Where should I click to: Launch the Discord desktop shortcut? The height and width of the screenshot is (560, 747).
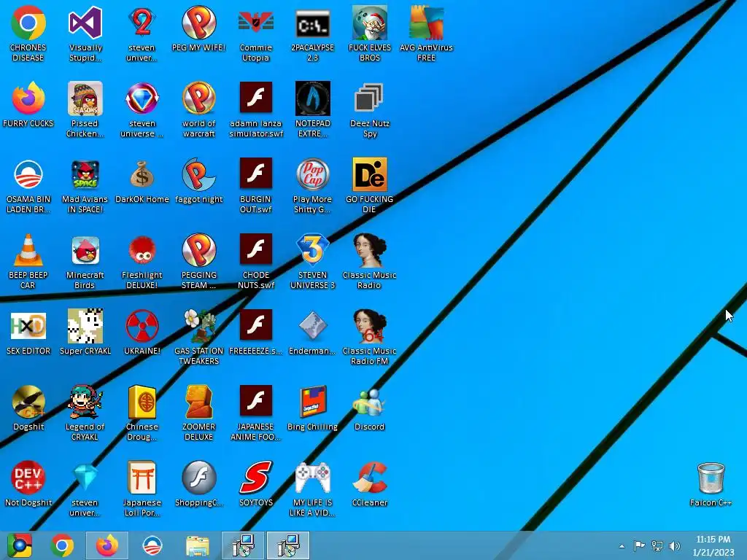(x=369, y=402)
